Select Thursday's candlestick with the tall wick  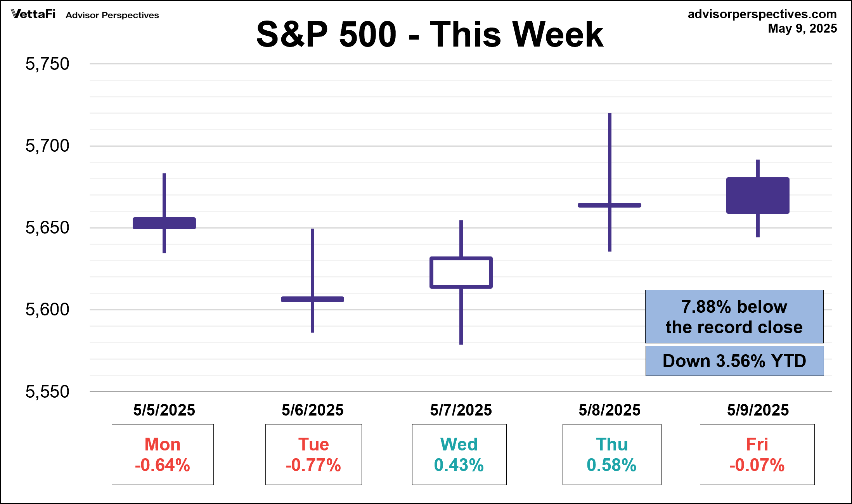pos(610,205)
